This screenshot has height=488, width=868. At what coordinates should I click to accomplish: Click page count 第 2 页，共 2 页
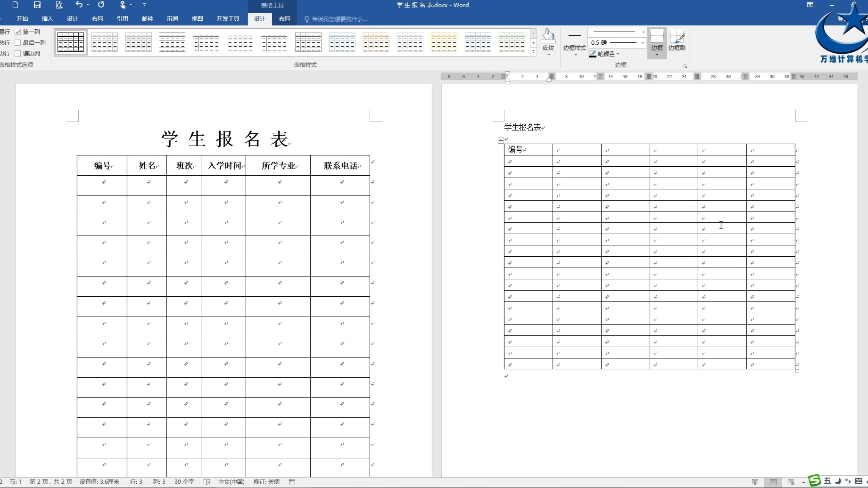[50, 482]
